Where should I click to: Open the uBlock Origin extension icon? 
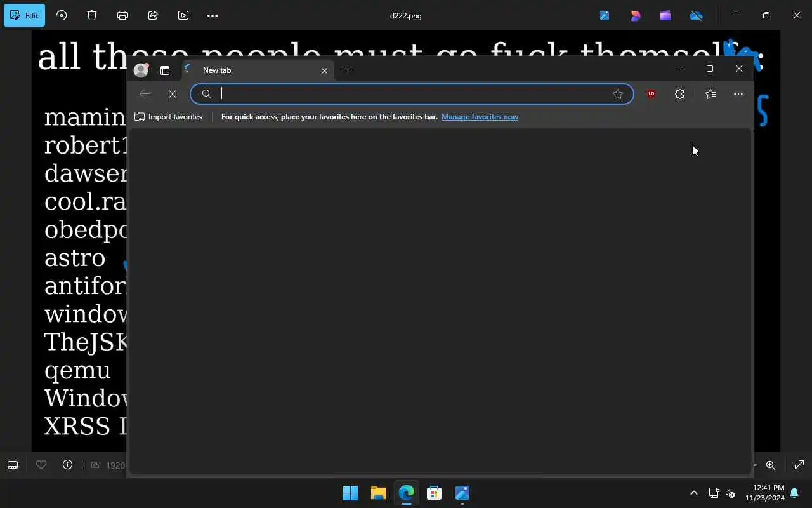pos(651,94)
